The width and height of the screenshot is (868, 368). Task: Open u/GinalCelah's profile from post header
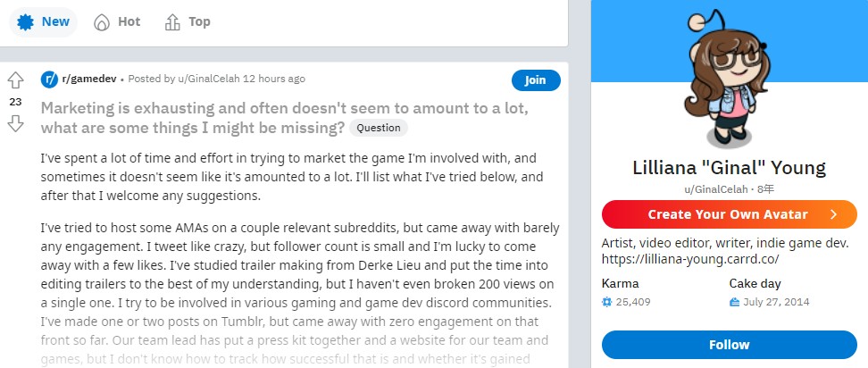click(209, 79)
